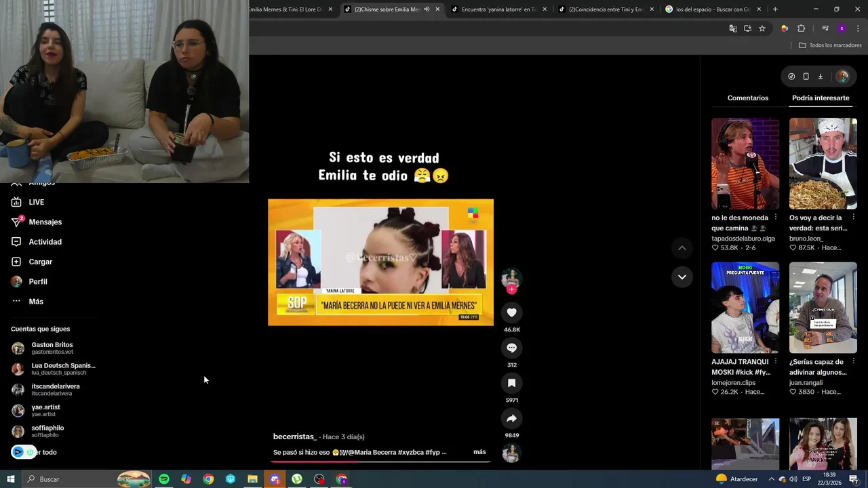This screenshot has height=488, width=868.
Task: Click the phone app icon in top pill
Action: (x=806, y=77)
